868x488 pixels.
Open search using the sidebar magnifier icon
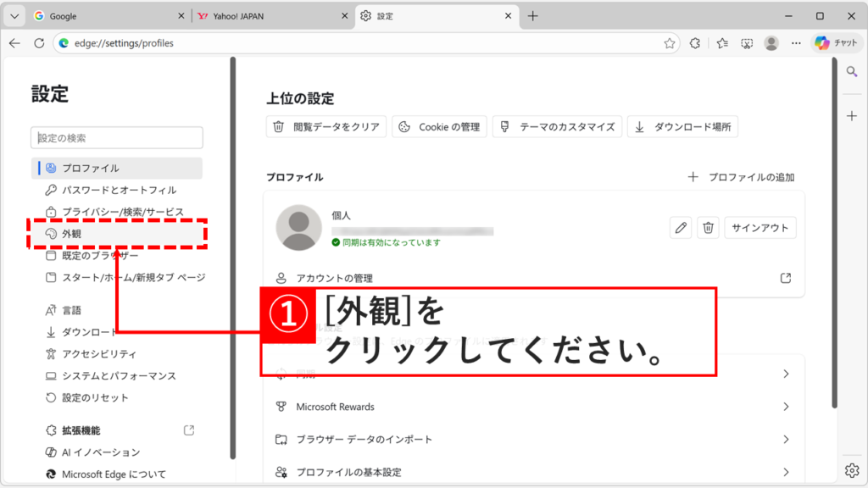[850, 73]
